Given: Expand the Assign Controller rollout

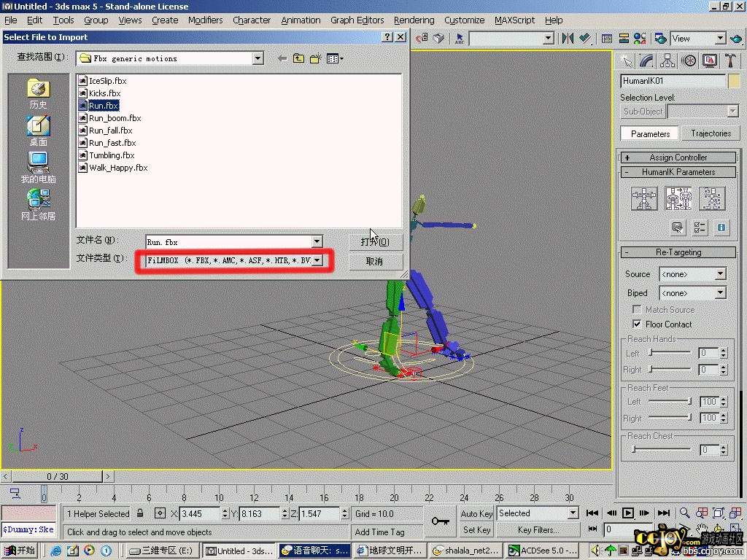Looking at the screenshot, I should (x=678, y=157).
